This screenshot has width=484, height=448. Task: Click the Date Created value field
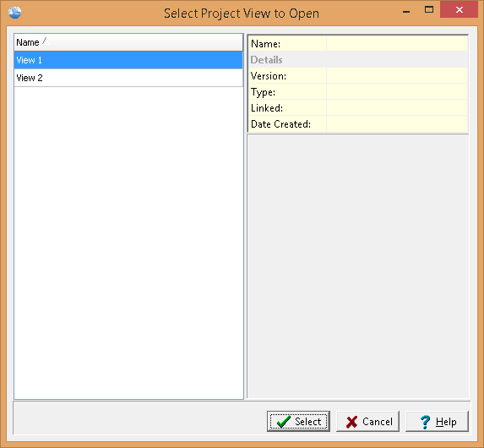[x=397, y=124]
